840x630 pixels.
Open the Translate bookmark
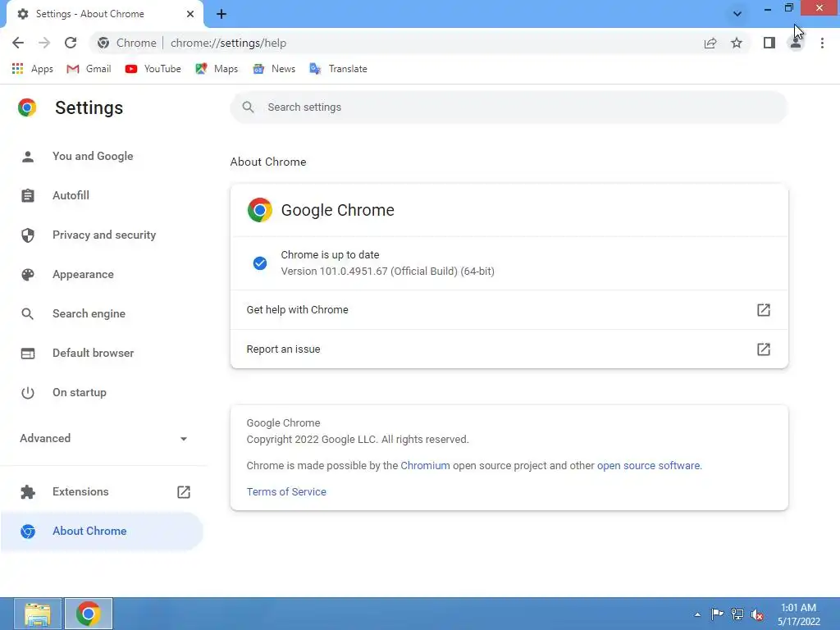pos(339,69)
